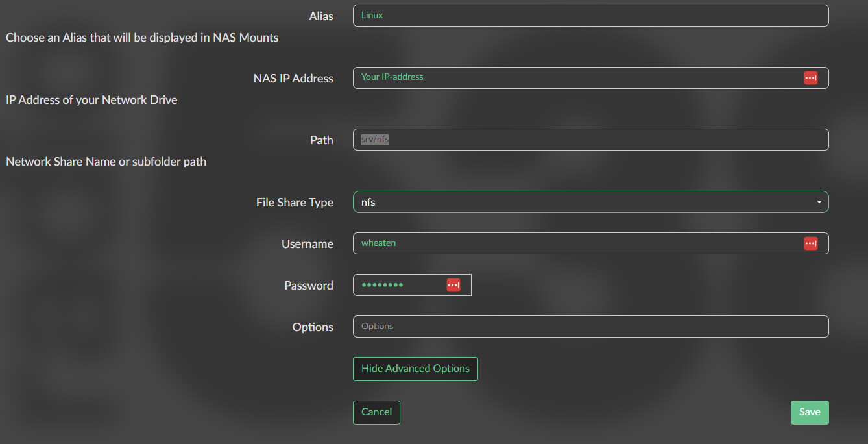This screenshot has width=868, height=444.
Task: Select the Path field with srv/nfs
Action: 584,140
